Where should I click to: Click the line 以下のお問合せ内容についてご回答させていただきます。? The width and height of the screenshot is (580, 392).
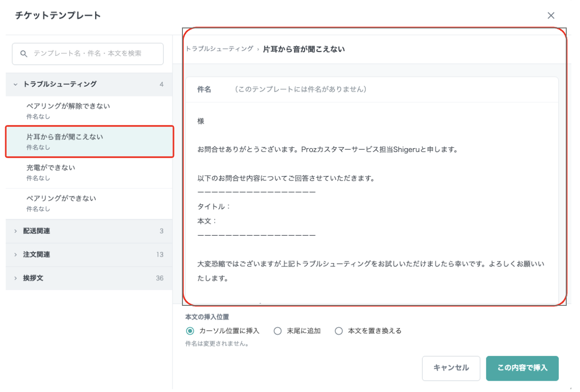click(286, 178)
